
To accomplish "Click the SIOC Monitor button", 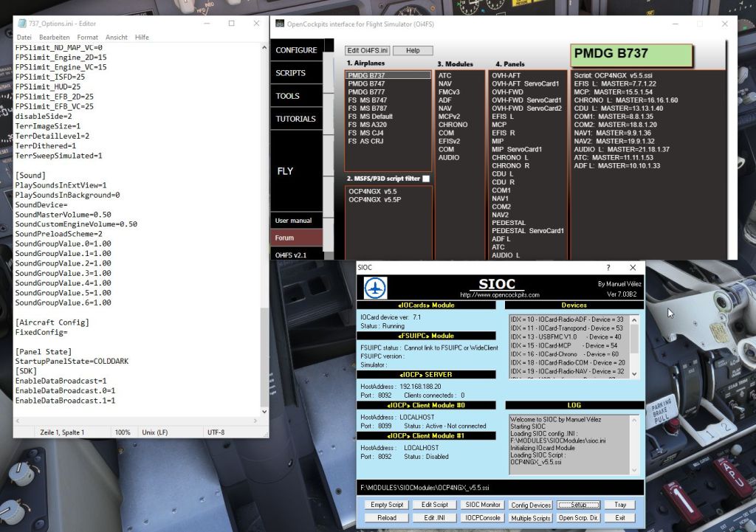I will (x=482, y=505).
